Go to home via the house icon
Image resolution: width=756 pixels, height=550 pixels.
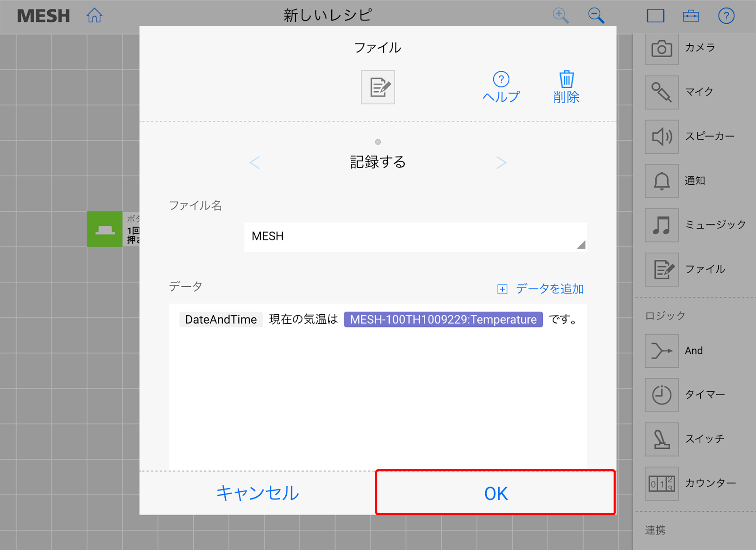94,16
